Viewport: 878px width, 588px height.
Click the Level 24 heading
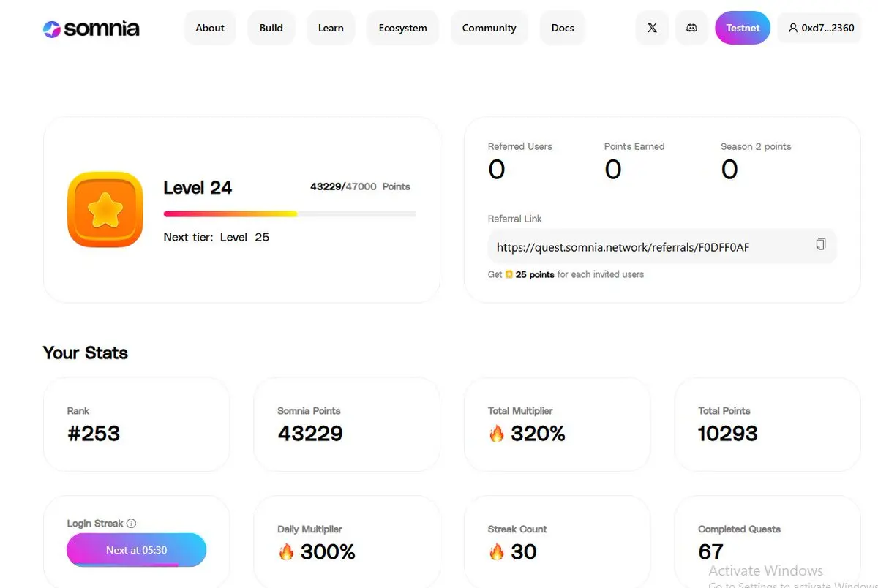tap(198, 188)
